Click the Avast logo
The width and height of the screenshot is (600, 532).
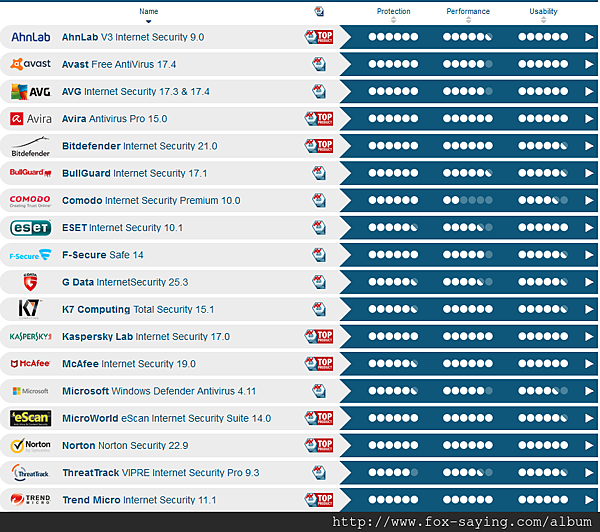[31, 64]
